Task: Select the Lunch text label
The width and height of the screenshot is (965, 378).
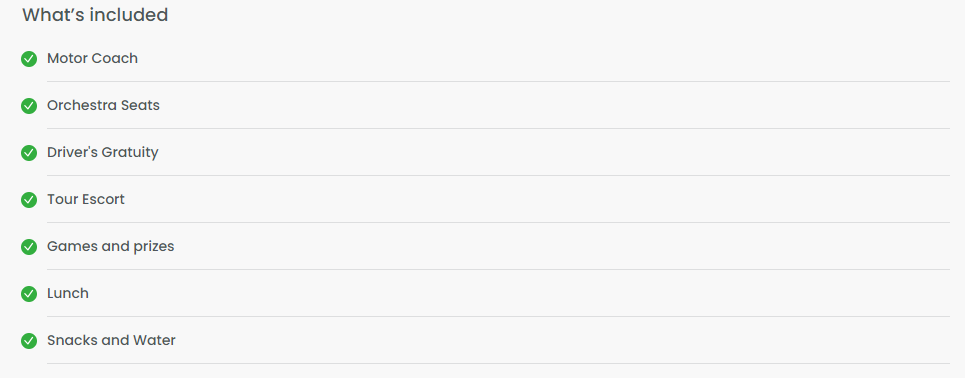Action: (68, 294)
